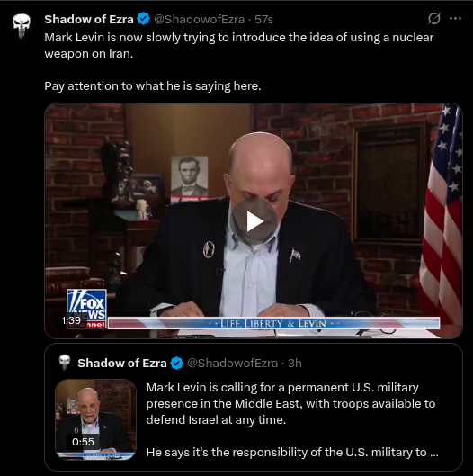Open quoted post author name Shadow of Ezra
This screenshot has height=476, width=473.
pos(122,363)
